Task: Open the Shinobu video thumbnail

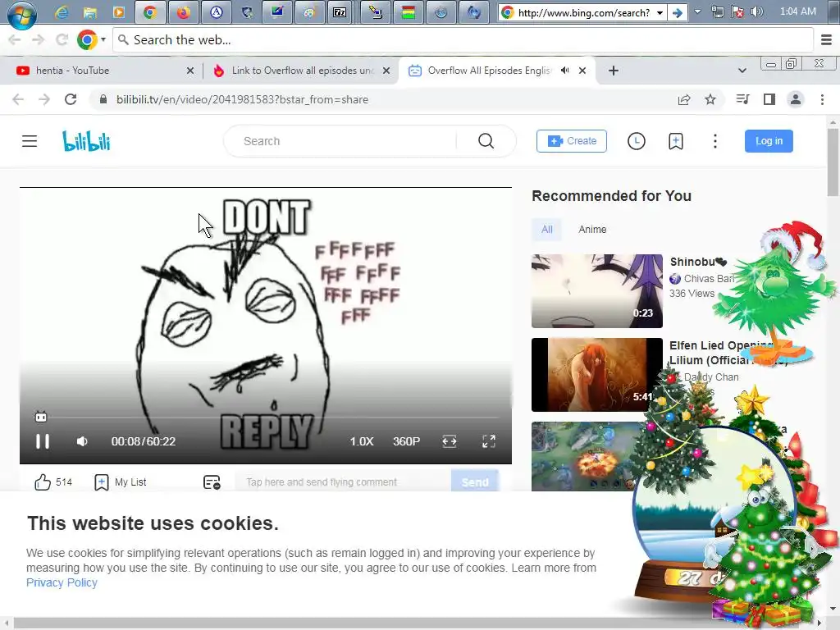Action: [x=597, y=291]
